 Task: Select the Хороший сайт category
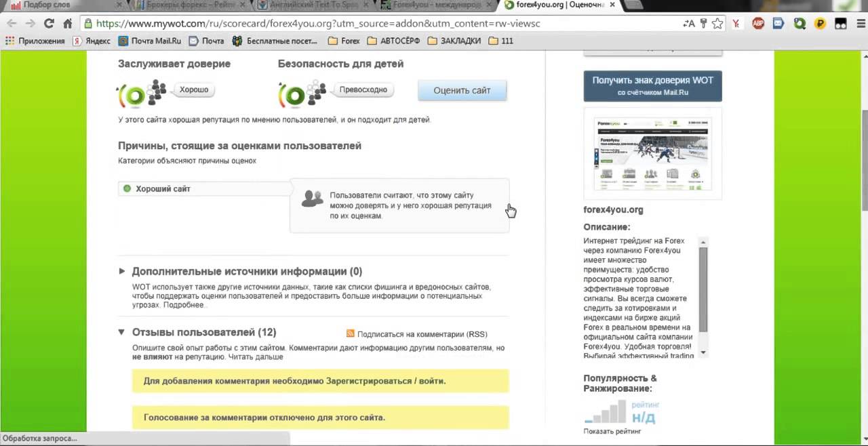pos(203,188)
